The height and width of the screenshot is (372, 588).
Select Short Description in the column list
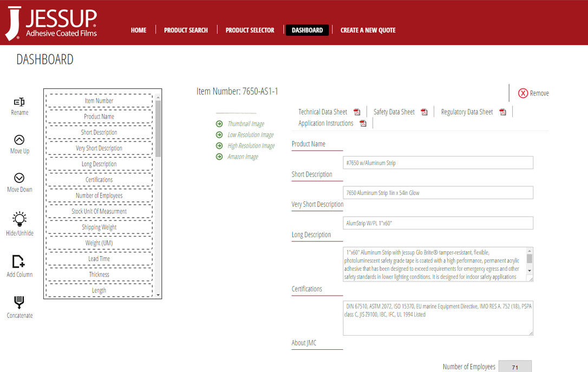(x=99, y=132)
